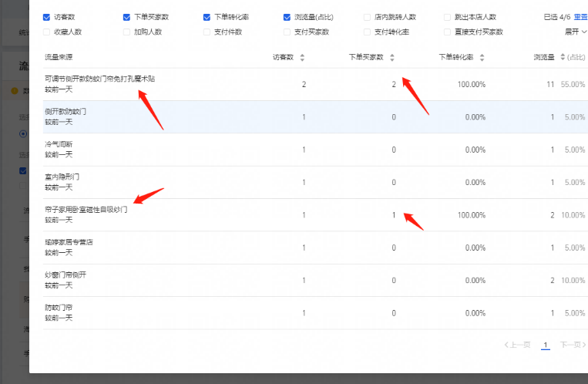
Task: Select the 室内隐形门 row
Action: point(315,183)
